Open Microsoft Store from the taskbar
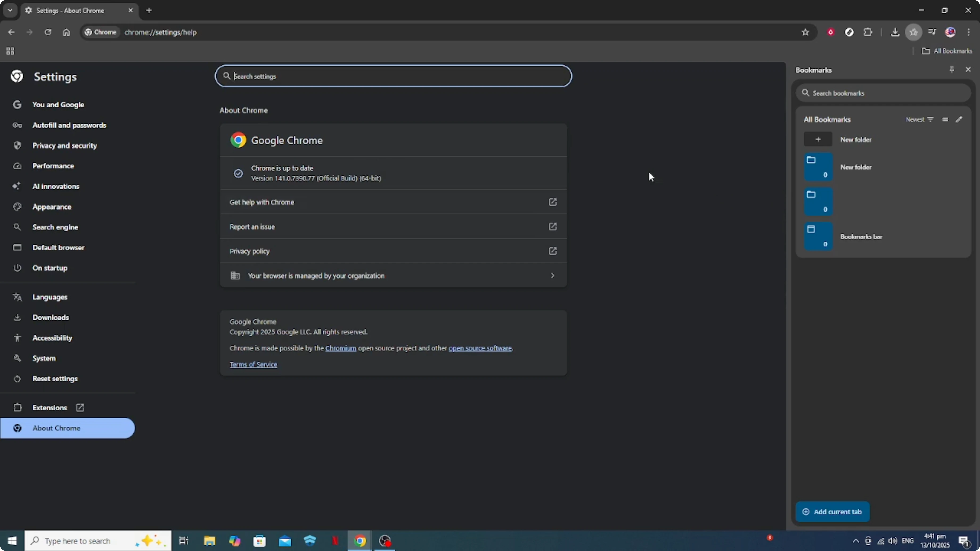Viewport: 980px width, 551px height. tap(259, 541)
